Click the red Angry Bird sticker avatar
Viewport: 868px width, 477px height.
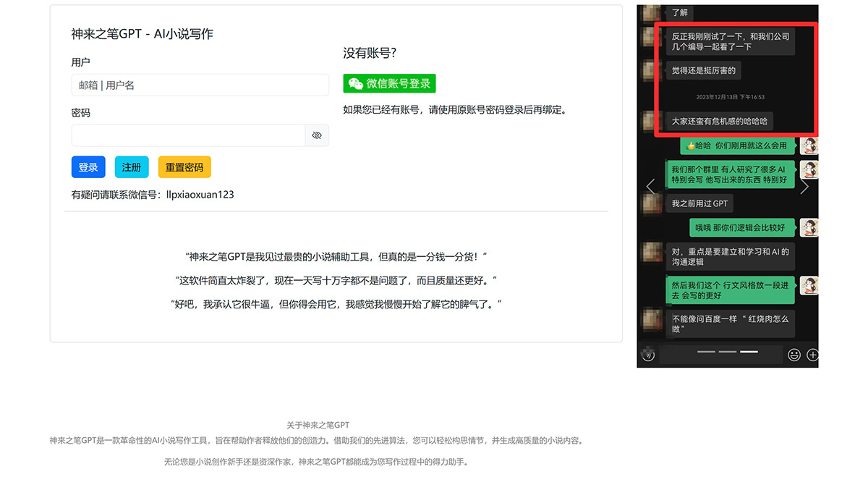point(809,145)
